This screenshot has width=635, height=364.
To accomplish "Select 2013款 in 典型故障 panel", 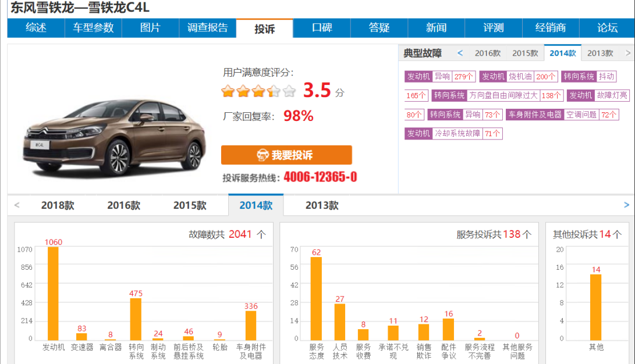I will tap(600, 53).
